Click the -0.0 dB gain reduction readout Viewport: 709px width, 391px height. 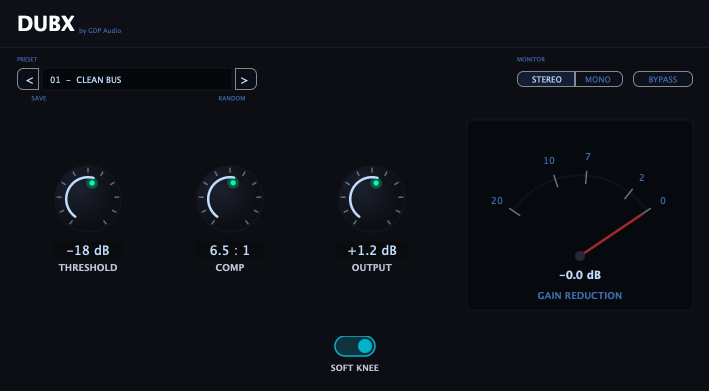click(x=580, y=275)
